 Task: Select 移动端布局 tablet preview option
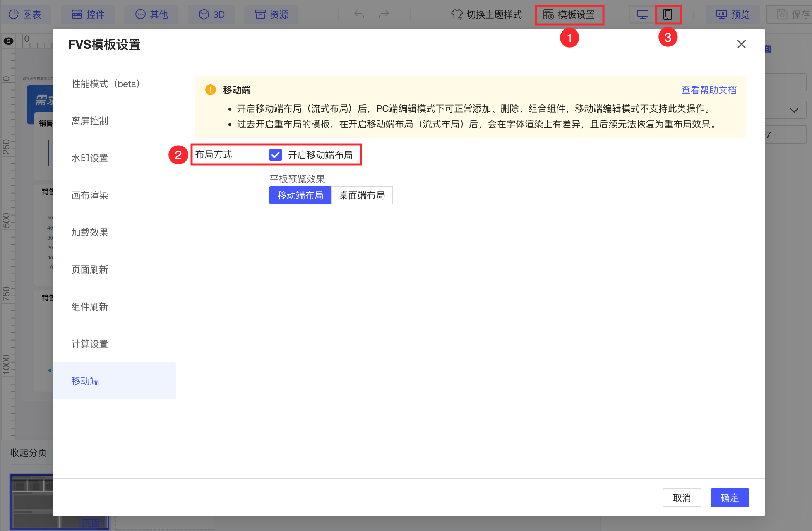[x=300, y=195]
